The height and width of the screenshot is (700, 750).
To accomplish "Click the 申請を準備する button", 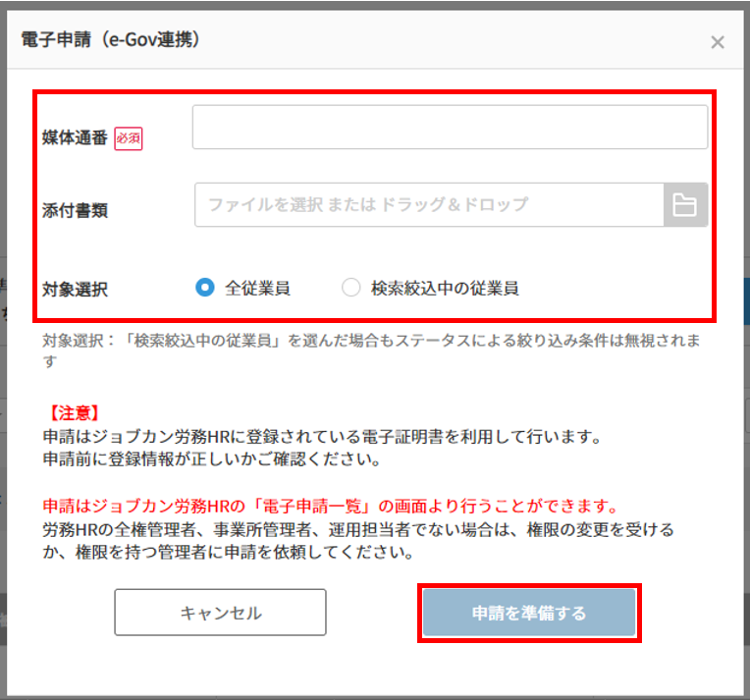I will [529, 614].
